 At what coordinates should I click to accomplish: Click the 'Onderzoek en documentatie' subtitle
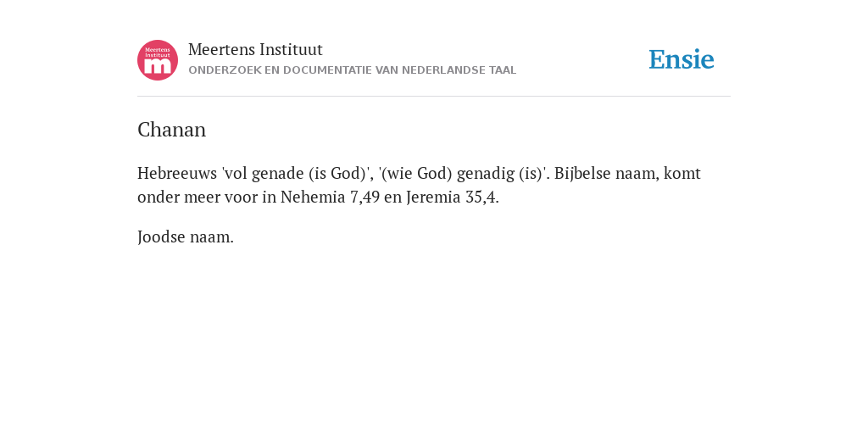click(x=352, y=70)
